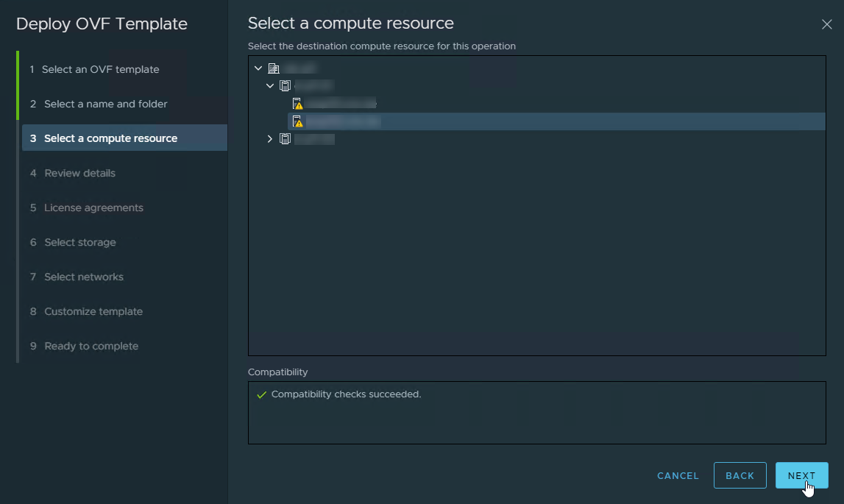Click the first host's warning icon

point(297,104)
